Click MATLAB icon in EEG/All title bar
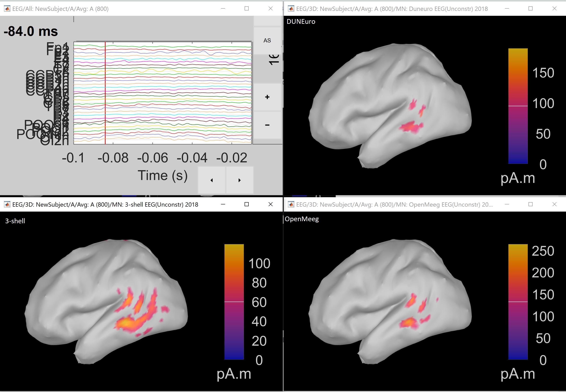The width and height of the screenshot is (566, 392). click(7, 9)
